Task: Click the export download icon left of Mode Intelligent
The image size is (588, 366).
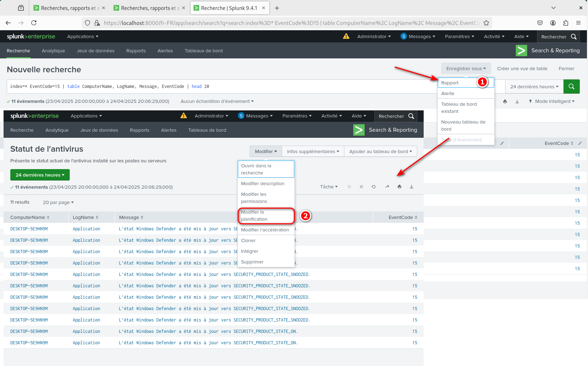Action: point(517,101)
